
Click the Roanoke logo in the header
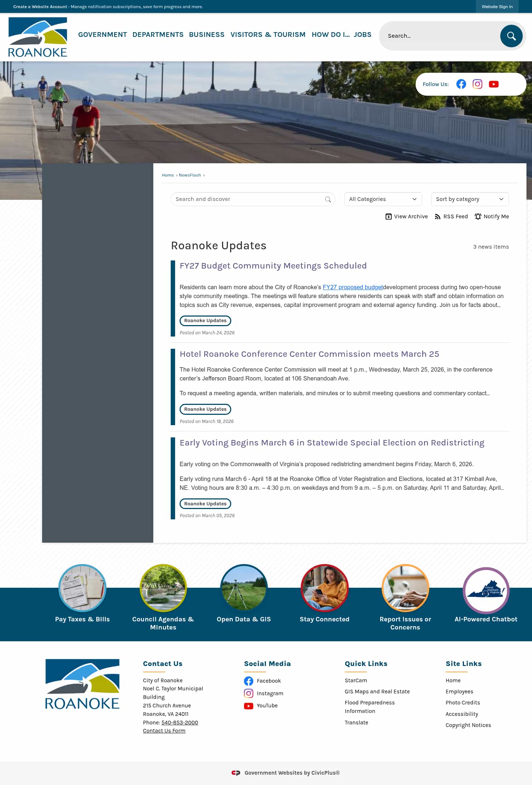pyautogui.click(x=38, y=37)
